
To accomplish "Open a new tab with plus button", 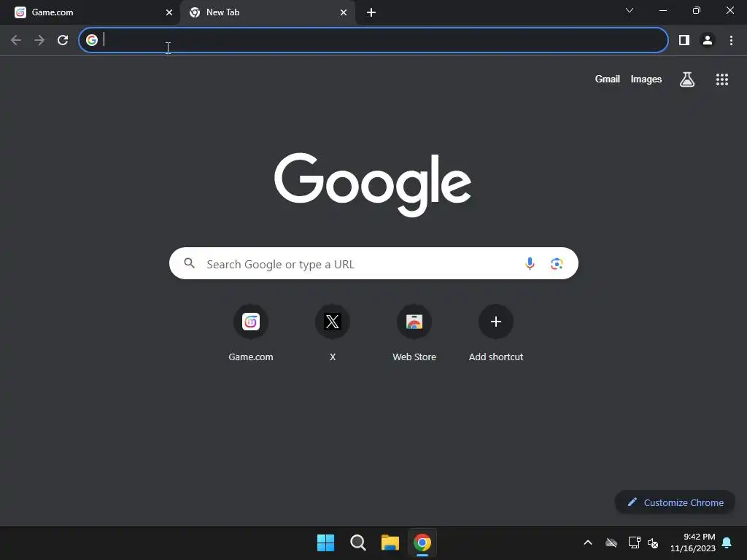I will pos(371,12).
